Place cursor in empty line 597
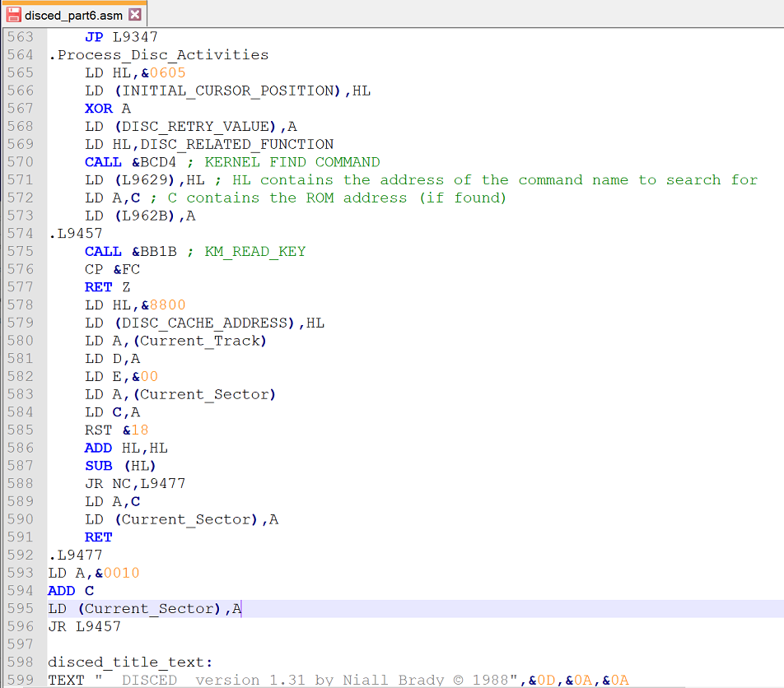The width and height of the screenshot is (784, 688). 247,644
